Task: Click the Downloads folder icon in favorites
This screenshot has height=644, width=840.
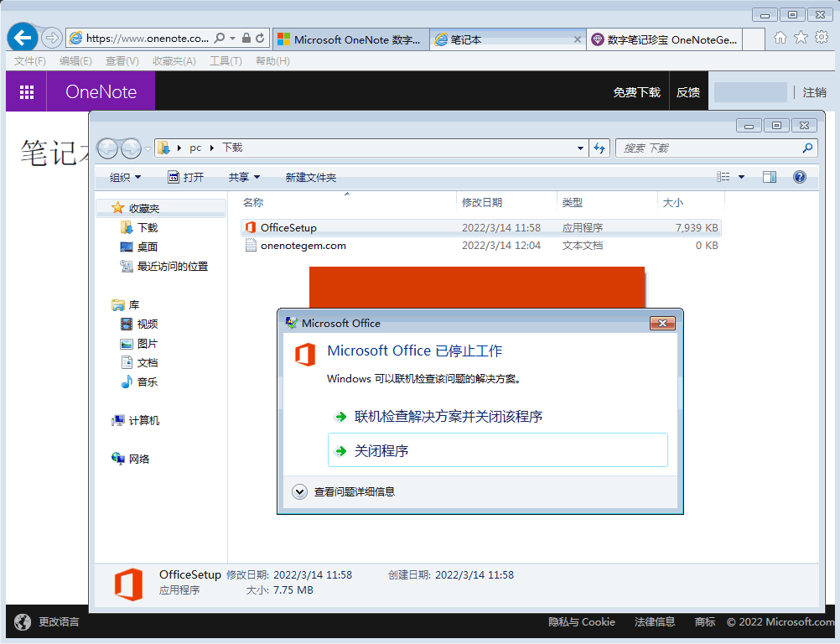Action: (127, 228)
